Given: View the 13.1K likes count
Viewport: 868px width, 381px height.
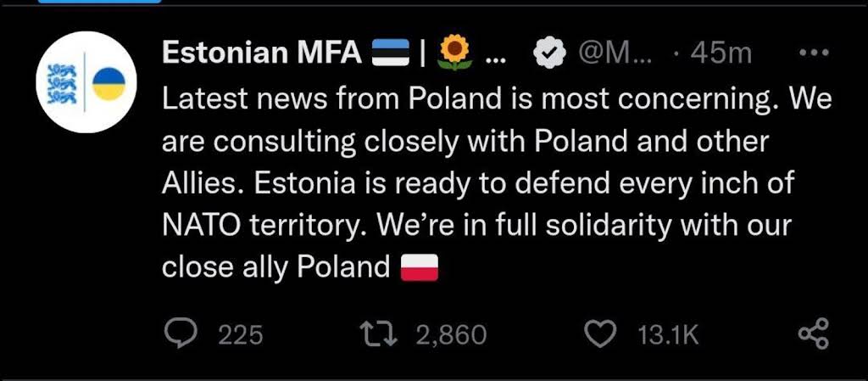Looking at the screenshot, I should [x=667, y=335].
